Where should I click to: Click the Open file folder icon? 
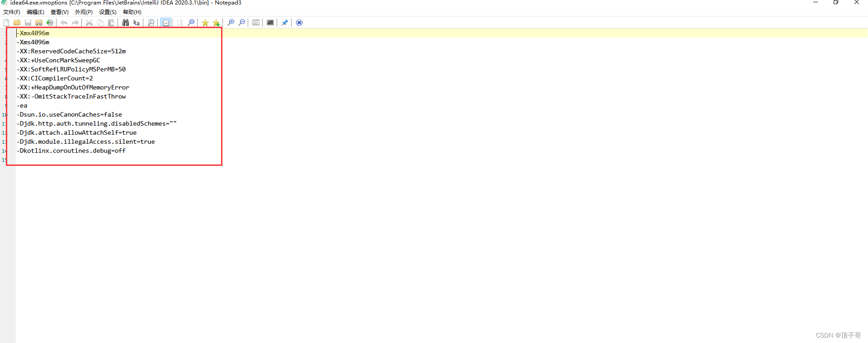17,23
